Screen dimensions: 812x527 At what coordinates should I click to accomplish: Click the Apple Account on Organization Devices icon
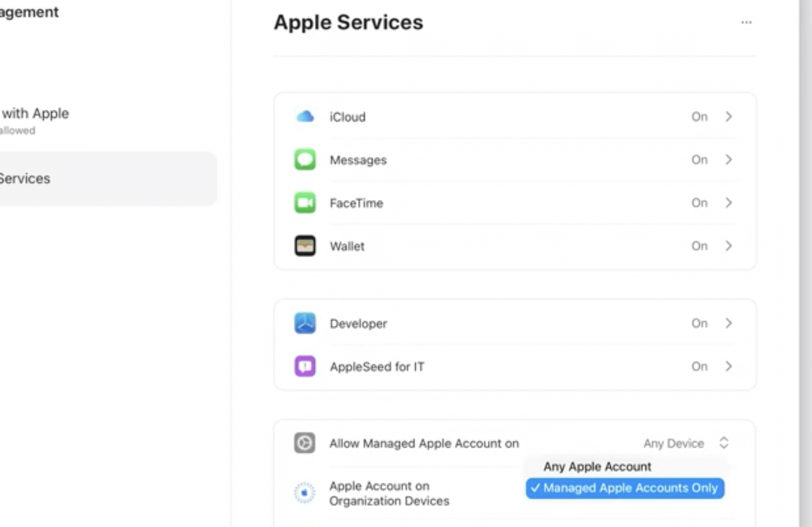(304, 493)
